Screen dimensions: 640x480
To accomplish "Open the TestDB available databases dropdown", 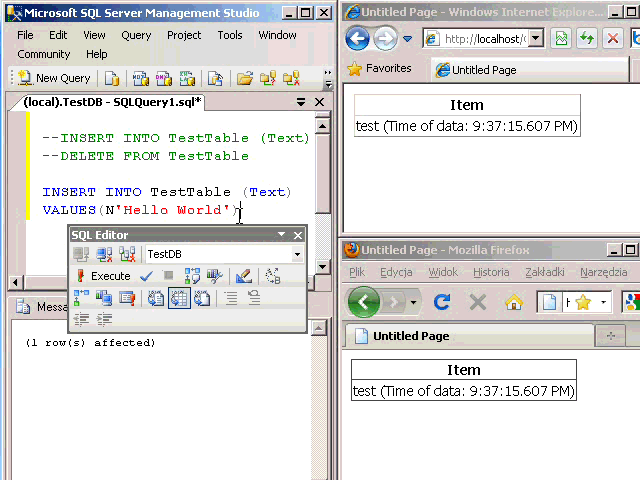I will (x=298, y=254).
